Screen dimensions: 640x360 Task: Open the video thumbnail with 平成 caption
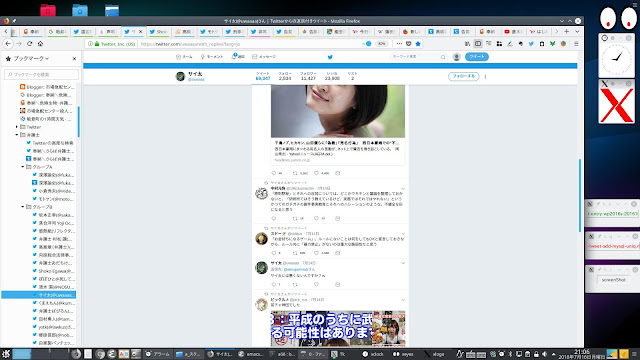(x=338, y=329)
